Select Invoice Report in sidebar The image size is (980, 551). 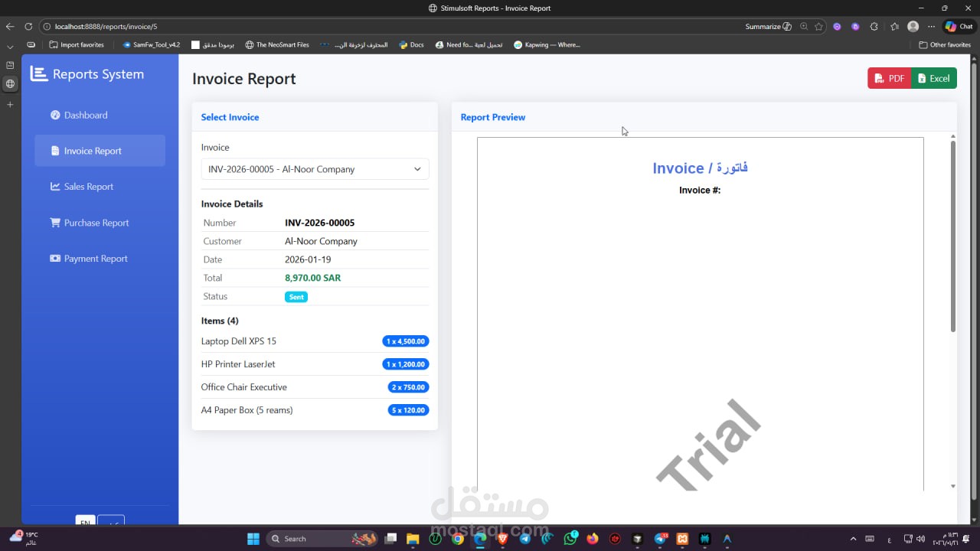pyautogui.click(x=100, y=151)
